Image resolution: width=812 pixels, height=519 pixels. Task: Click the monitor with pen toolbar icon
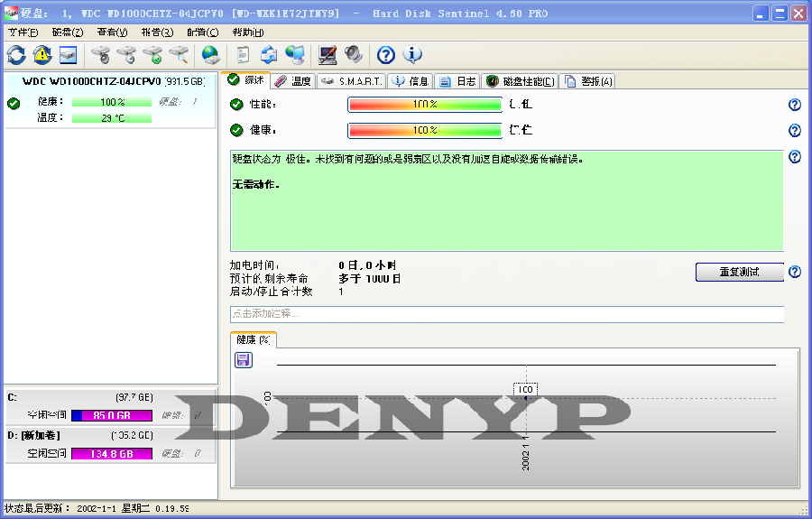pyautogui.click(x=327, y=54)
